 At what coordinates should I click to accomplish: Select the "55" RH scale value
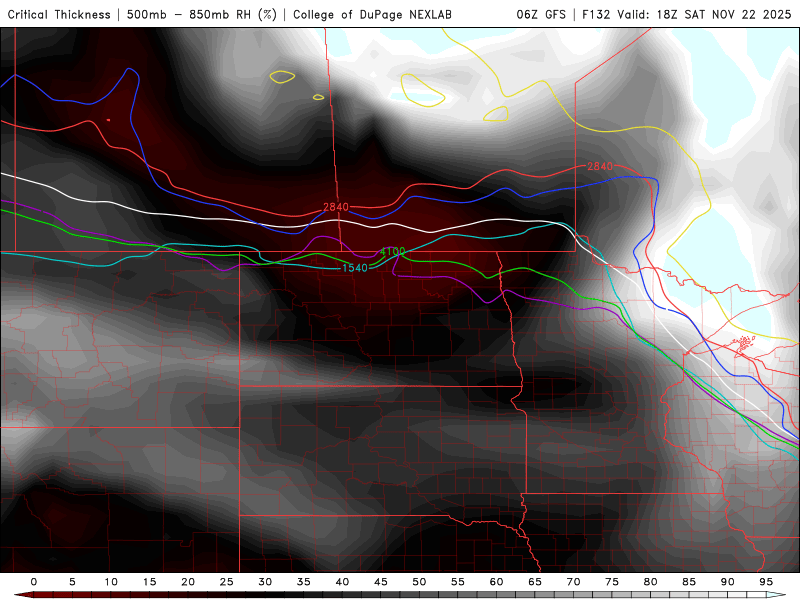(458, 582)
